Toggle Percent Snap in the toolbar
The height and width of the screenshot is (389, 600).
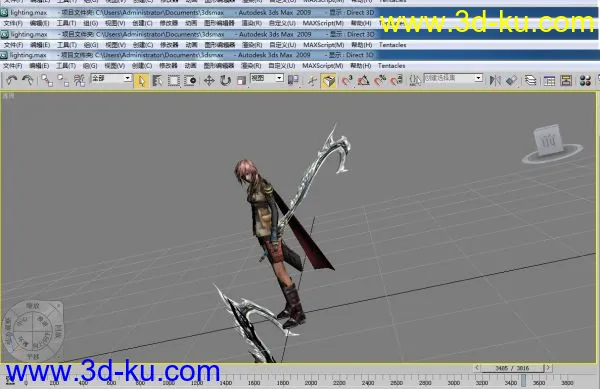(x=380, y=81)
